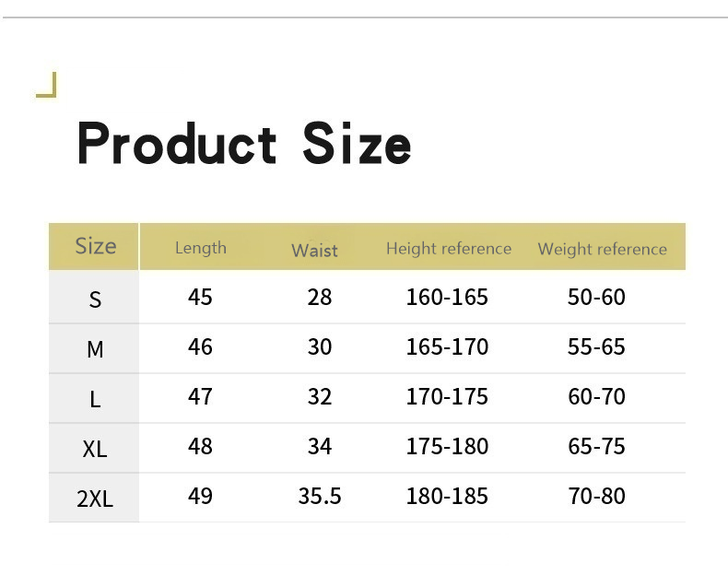This screenshot has width=728, height=575.
Task: Click the gold corner bracket icon
Action: point(47,86)
